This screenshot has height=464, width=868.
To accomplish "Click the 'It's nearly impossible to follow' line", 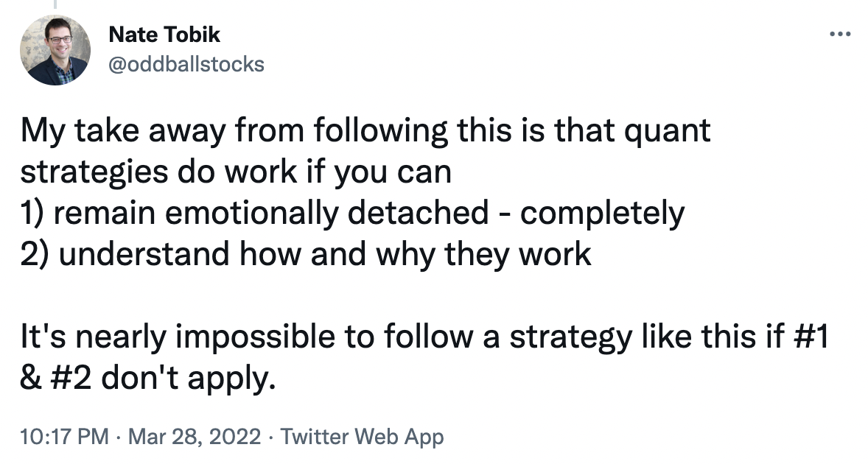I will click(424, 337).
